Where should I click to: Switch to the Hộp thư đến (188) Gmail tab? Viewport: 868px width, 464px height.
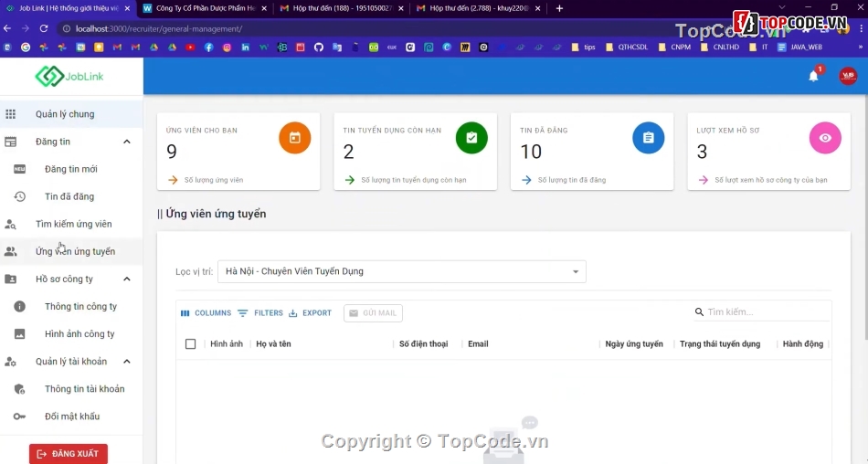click(x=341, y=8)
